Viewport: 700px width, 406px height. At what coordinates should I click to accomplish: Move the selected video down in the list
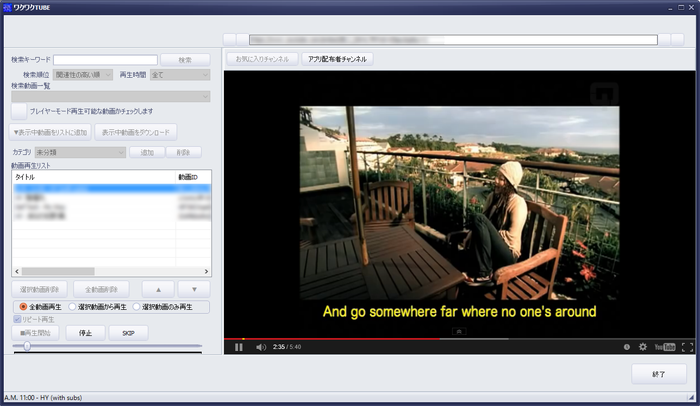click(x=194, y=289)
